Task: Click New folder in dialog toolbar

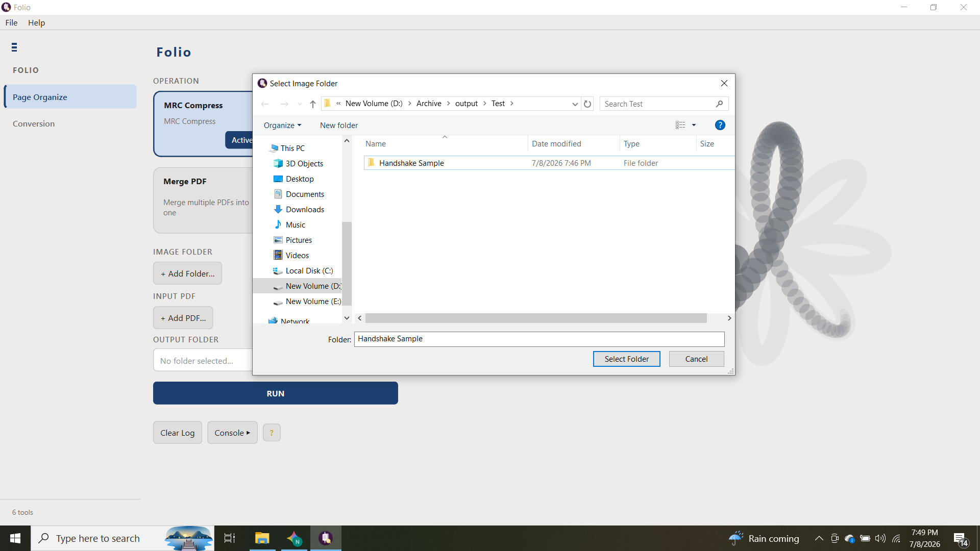Action: click(339, 126)
